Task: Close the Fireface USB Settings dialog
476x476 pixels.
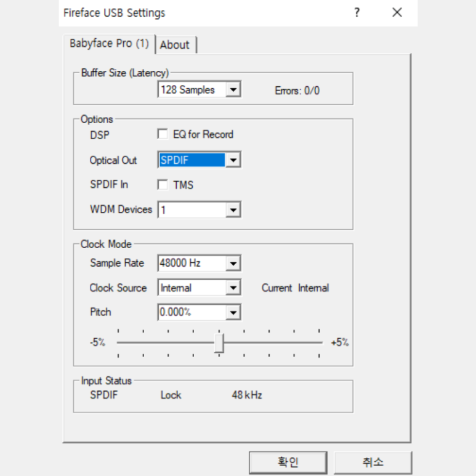Action: [x=397, y=12]
